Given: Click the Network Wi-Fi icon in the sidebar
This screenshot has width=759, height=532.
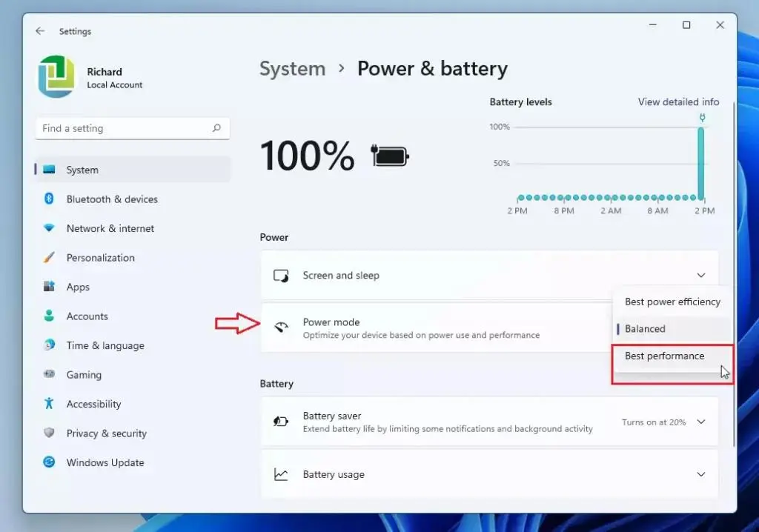Looking at the screenshot, I should point(49,227).
